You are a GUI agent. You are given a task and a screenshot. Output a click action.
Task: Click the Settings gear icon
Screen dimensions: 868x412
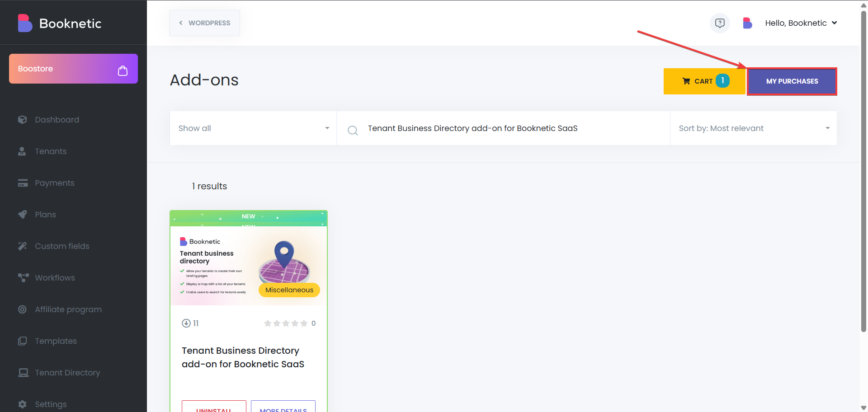[22, 404]
